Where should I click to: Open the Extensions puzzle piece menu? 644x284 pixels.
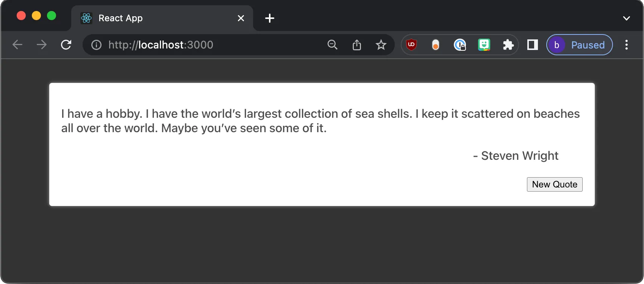click(508, 45)
